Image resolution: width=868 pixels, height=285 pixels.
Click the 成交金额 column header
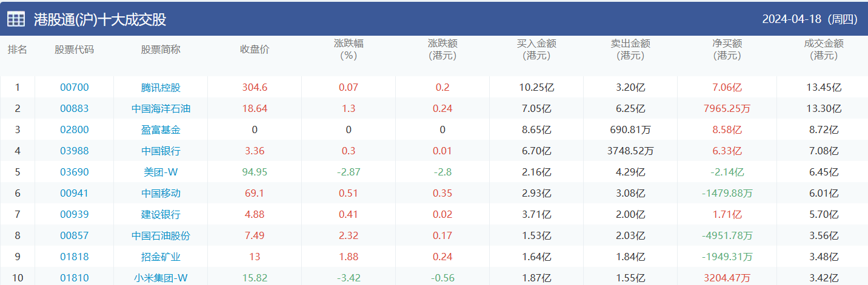point(824,50)
